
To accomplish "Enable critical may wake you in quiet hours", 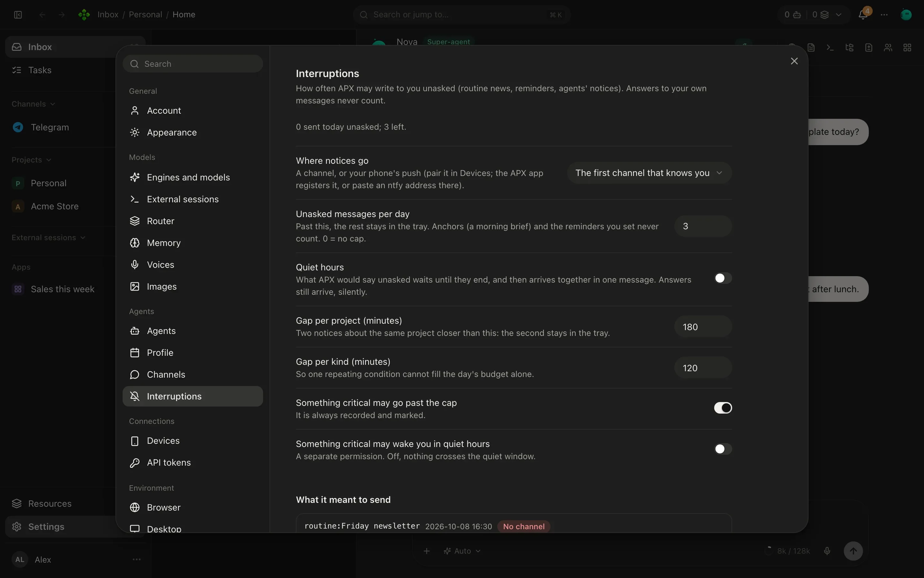I will (x=723, y=449).
